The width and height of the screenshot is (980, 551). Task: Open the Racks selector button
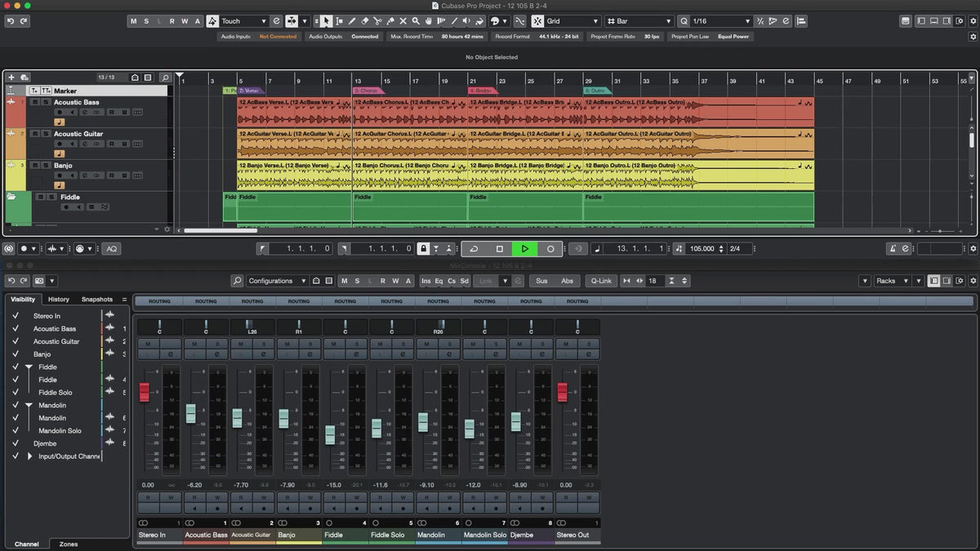click(890, 281)
